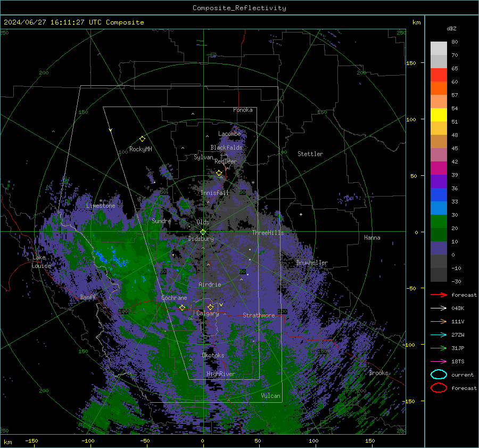Image resolution: width=479 pixels, height=448 pixels.
Task: Click the Blackfalds label
Action: (x=226, y=148)
